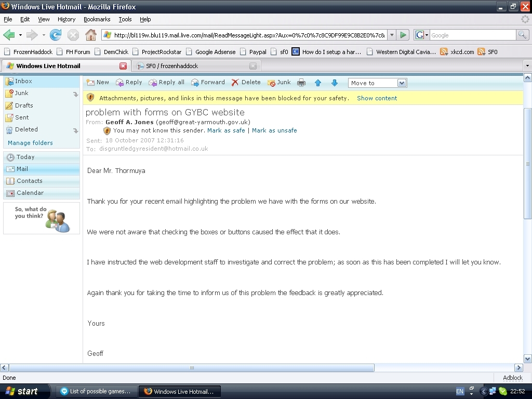Open the Bookmarks menu

click(97, 19)
